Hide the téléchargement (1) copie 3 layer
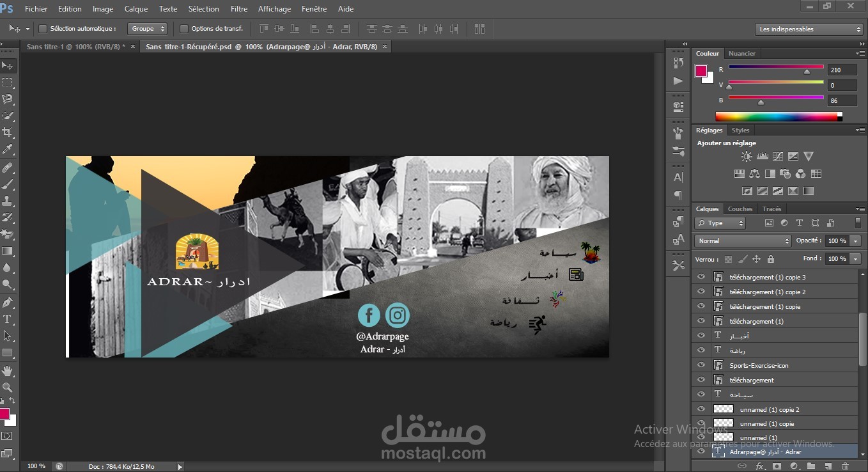The height and width of the screenshot is (472, 868). (x=701, y=277)
